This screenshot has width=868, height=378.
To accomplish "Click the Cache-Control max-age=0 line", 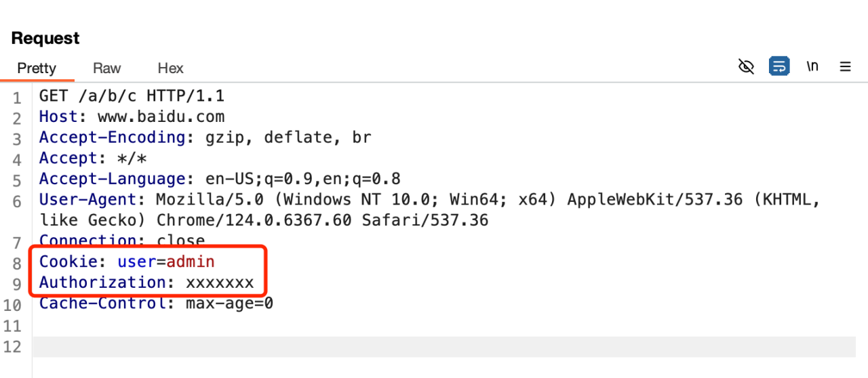I will (156, 303).
